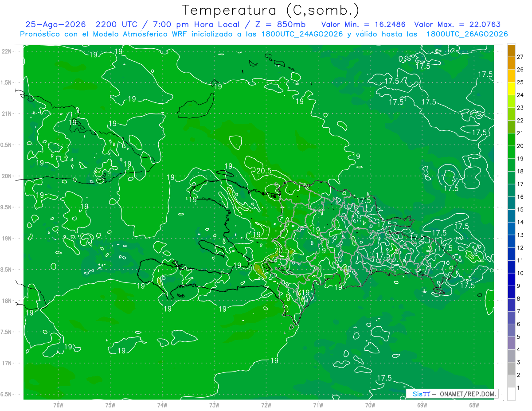The width and height of the screenshot is (532, 411).
Task: Click the yellow colorbar swatch between 24 and 25
Action: [x=511, y=89]
